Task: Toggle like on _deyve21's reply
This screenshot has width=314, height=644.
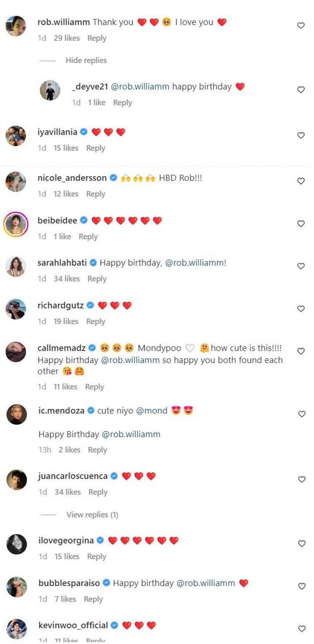Action: click(301, 90)
